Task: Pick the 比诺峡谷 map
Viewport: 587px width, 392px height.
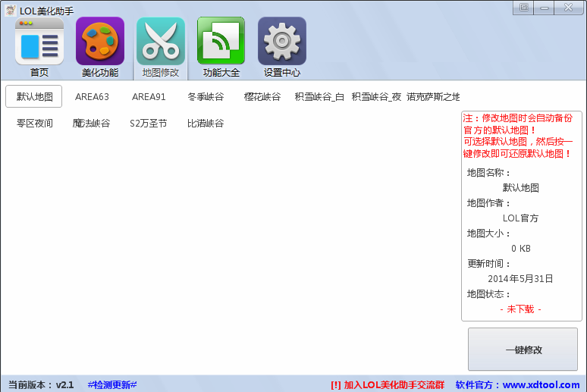Action: click(206, 123)
